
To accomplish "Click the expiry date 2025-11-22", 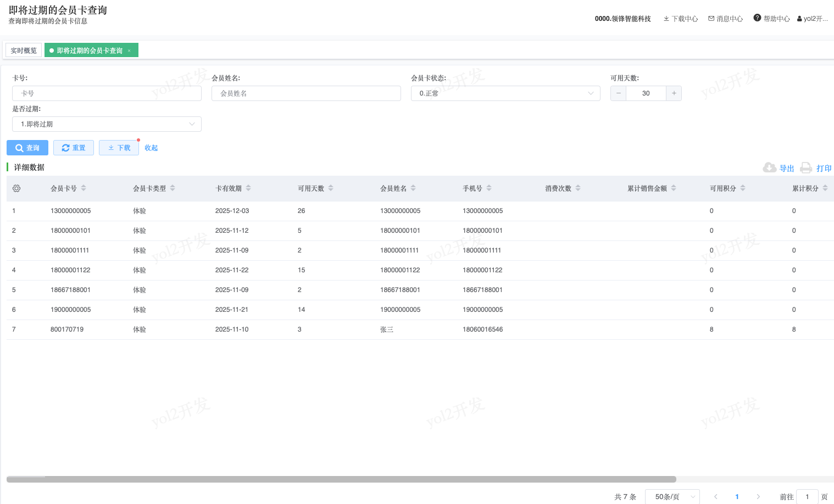I will coord(232,270).
